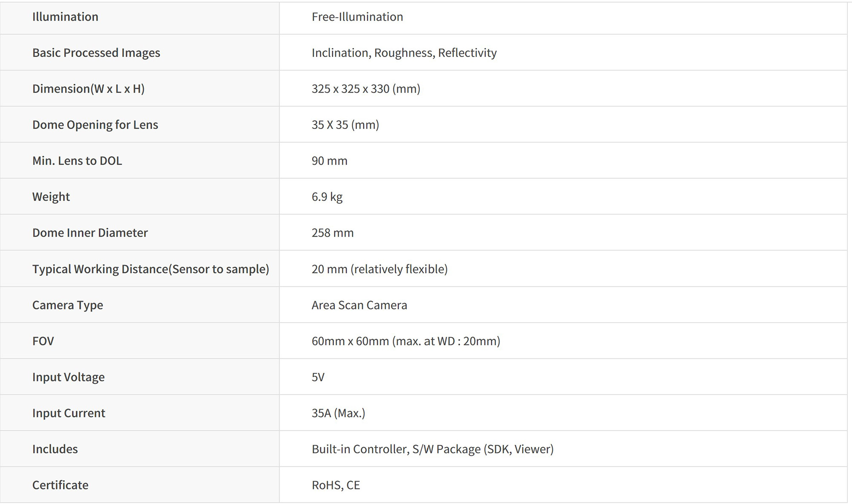Click the 35A (Max.) input current value
Image resolution: width=852 pixels, height=504 pixels.
pyautogui.click(x=338, y=413)
